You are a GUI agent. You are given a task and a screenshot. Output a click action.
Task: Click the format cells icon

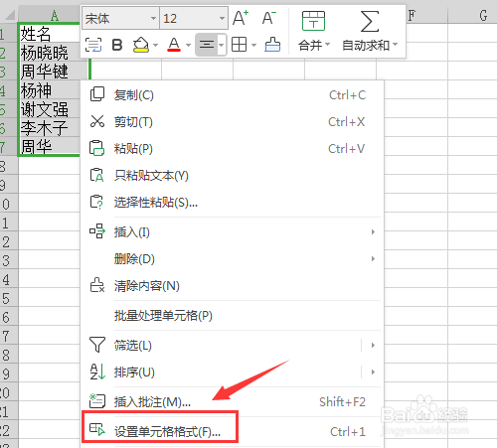tap(97, 430)
